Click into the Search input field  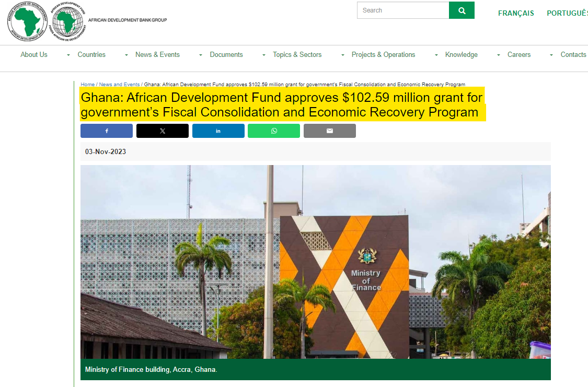(402, 10)
